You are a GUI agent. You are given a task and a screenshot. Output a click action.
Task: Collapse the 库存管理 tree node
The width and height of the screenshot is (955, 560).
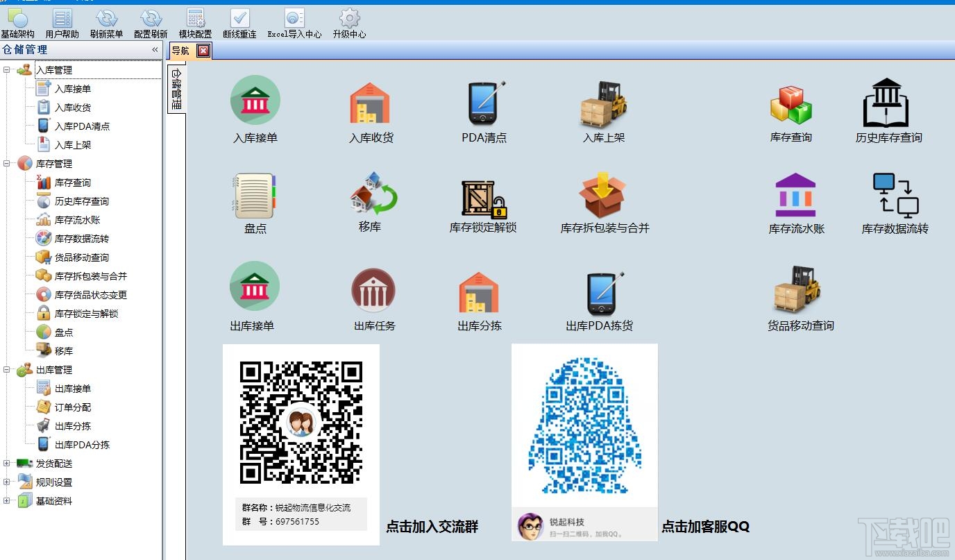coord(7,164)
